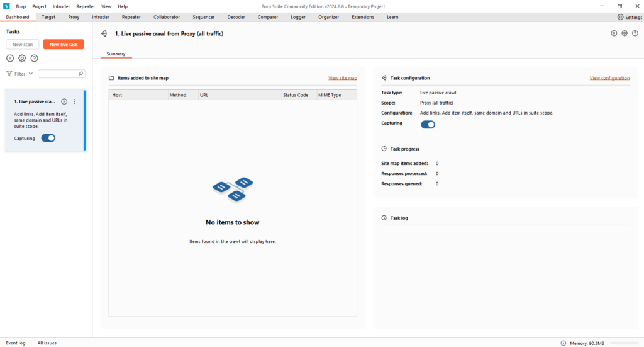Click the search magnifier in the filter box
The image size is (644, 347).
[80, 74]
